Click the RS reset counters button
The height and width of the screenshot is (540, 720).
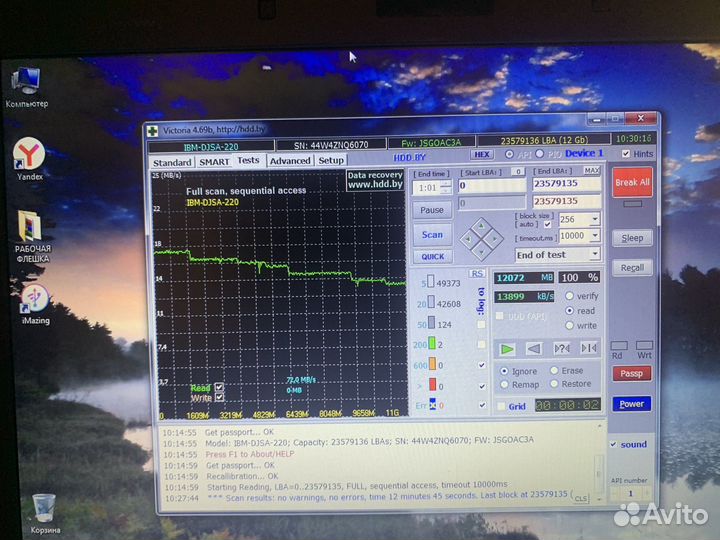477,273
